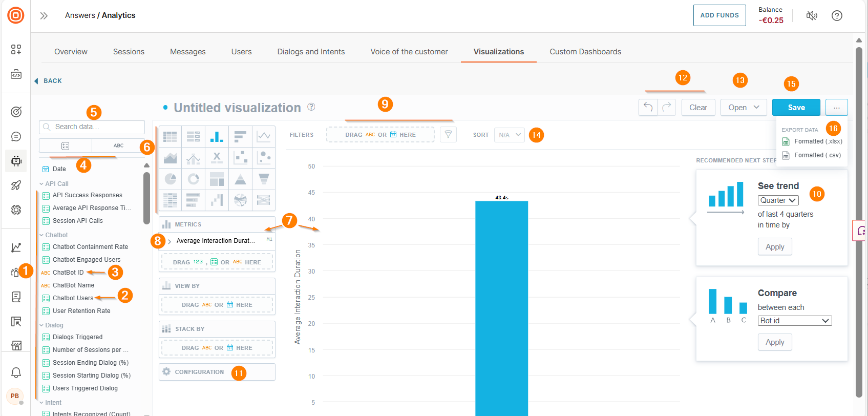Export data as Formatted (.csv)
The image size is (868, 416).
point(812,155)
